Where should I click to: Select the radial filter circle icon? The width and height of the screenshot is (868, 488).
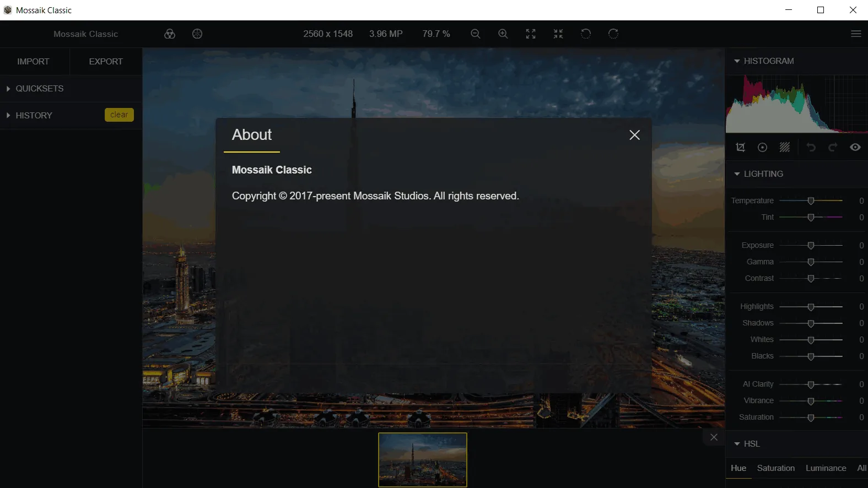763,147
